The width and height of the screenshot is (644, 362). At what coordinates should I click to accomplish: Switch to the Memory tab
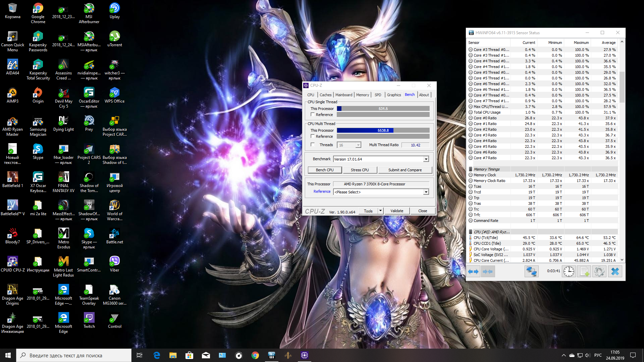point(362,95)
